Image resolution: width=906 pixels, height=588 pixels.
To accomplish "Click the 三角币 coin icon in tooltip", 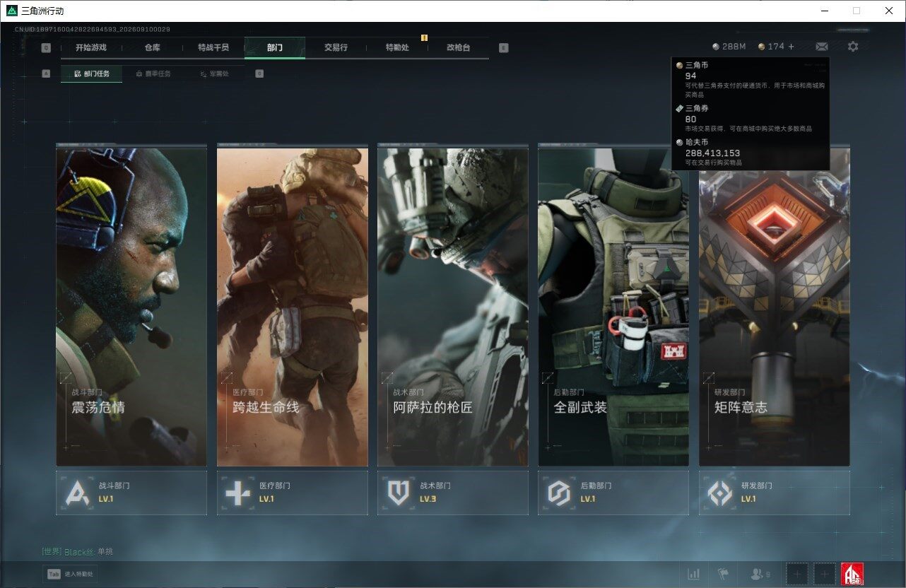I will tap(679, 65).
